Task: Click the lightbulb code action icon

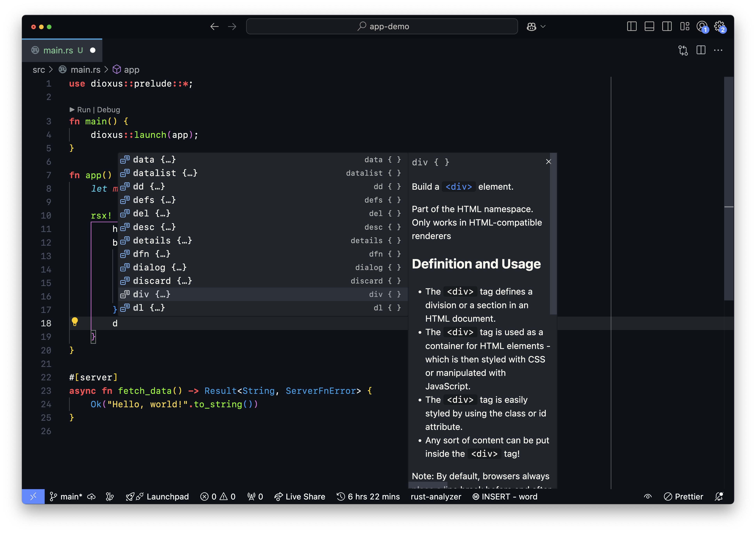Action: click(x=75, y=322)
